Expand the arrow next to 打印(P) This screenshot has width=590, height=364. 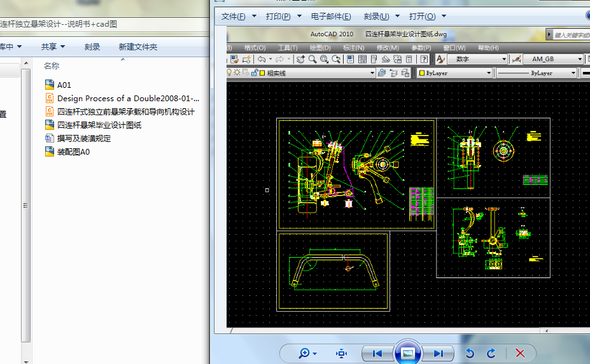(300, 16)
